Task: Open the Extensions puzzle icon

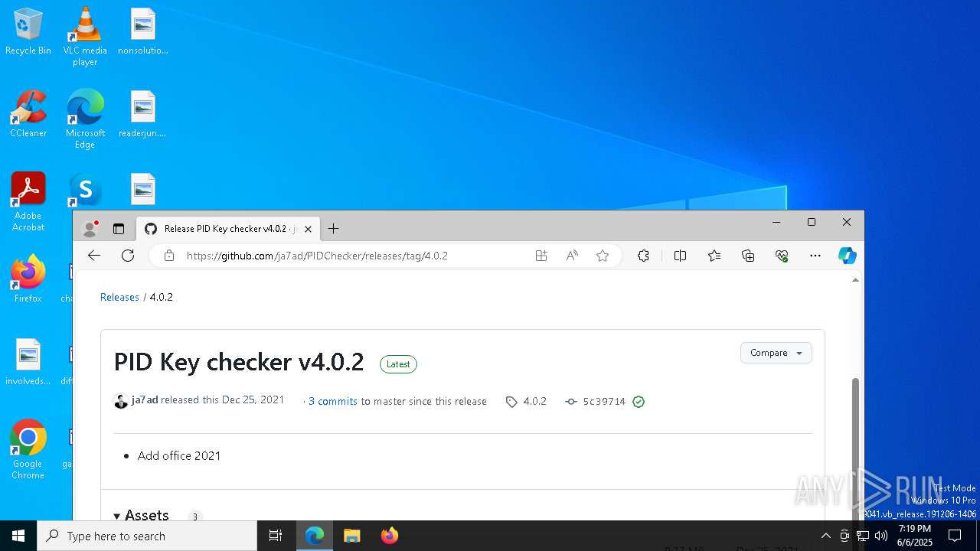Action: pos(643,256)
